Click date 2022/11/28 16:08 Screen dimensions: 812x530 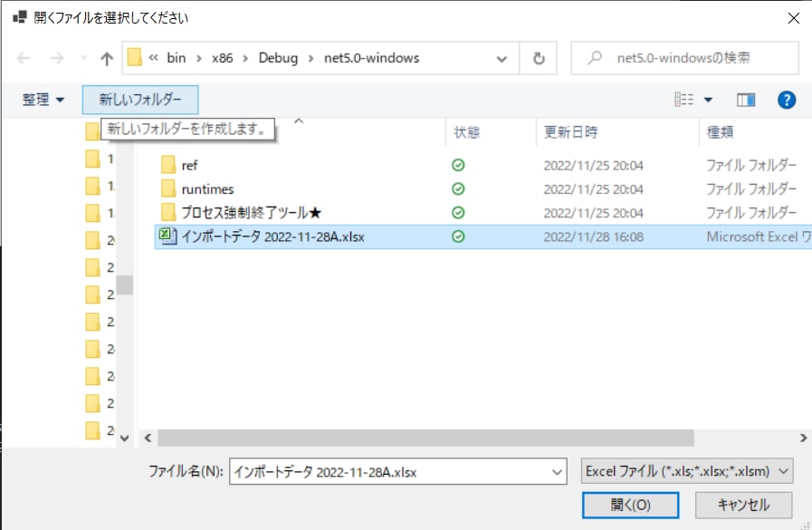(x=594, y=237)
